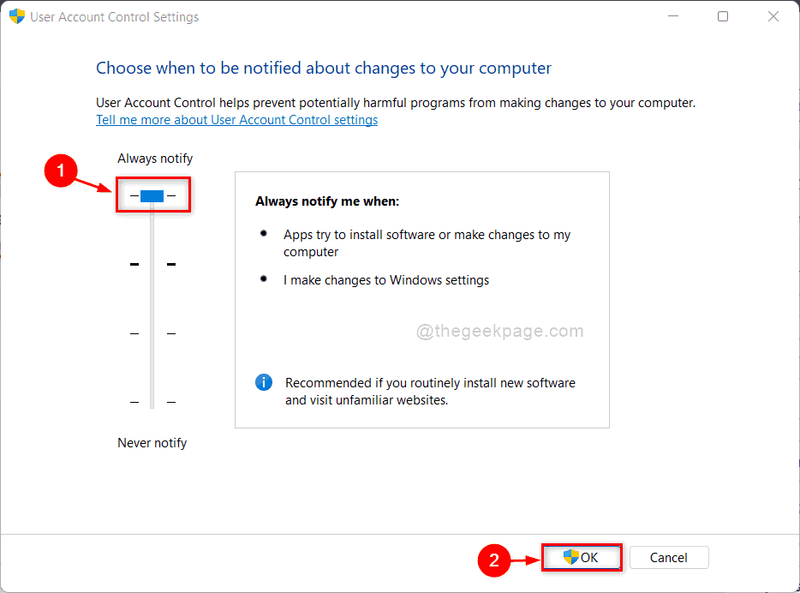The width and height of the screenshot is (800, 593).
Task: Click the shield icon inside the OK button
Action: tap(571, 557)
